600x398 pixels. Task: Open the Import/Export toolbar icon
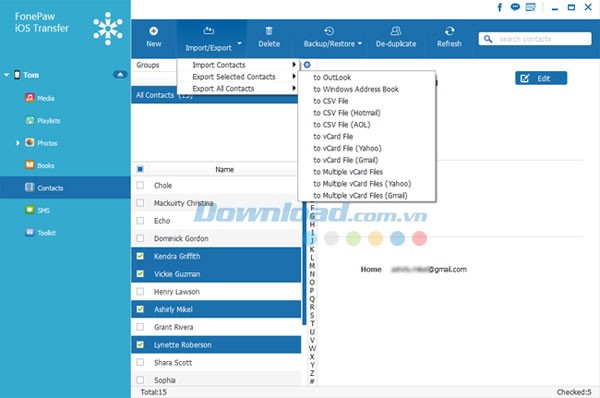click(x=209, y=31)
